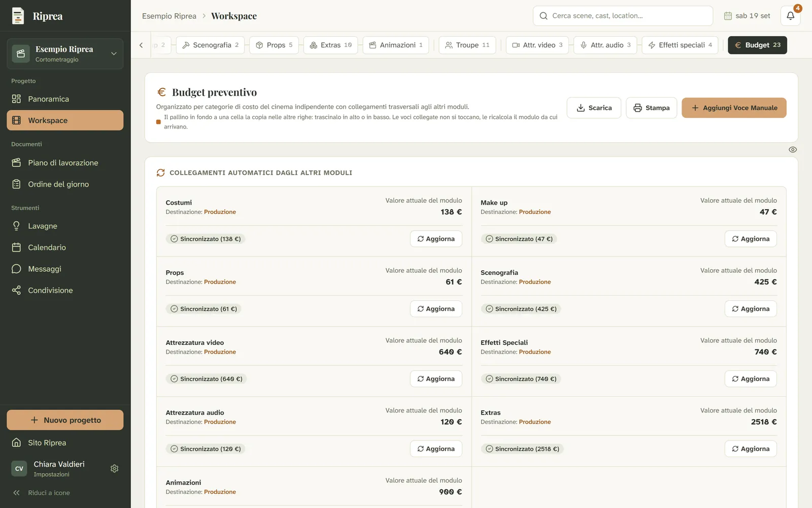The height and width of the screenshot is (508, 812).
Task: Click the Budget preventivo euro icon
Action: 161,92
